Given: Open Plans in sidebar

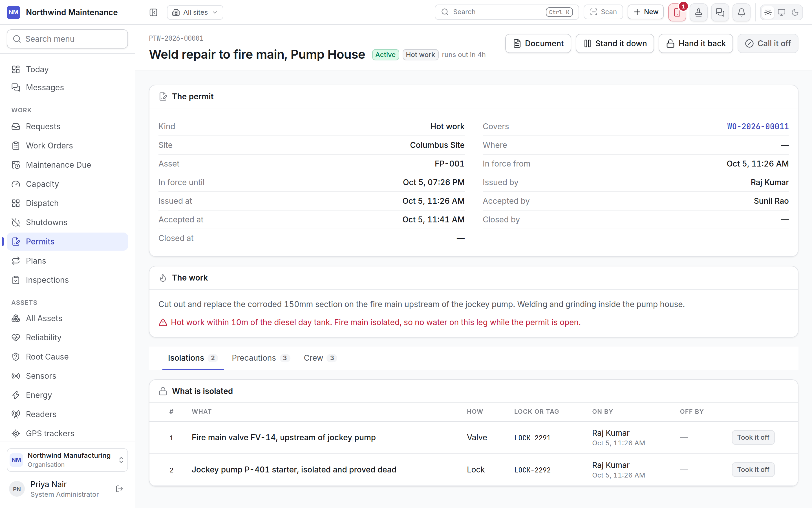Looking at the screenshot, I should click(x=67, y=261).
